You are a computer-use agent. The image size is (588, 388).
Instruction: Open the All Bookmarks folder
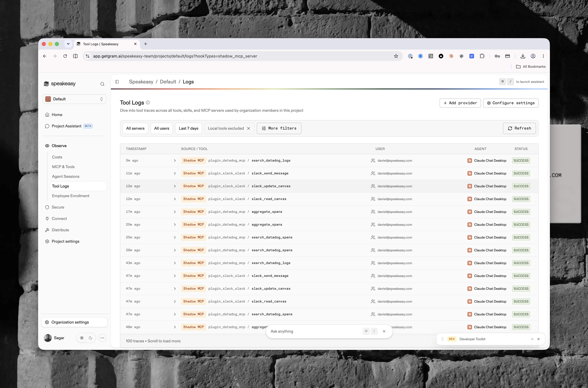(x=531, y=67)
